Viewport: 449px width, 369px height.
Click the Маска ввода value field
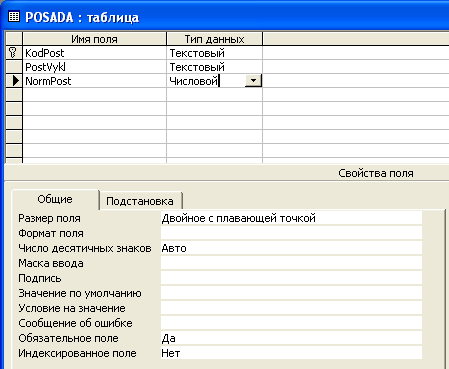291,263
